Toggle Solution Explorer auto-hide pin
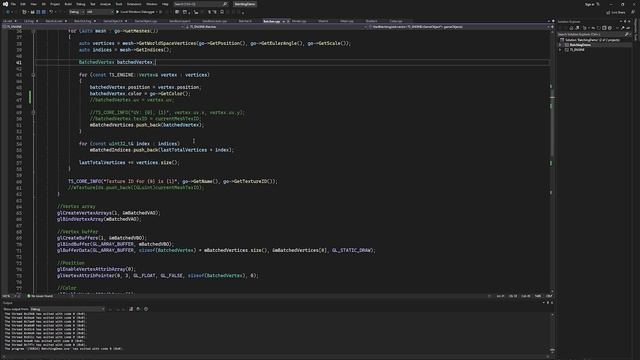This screenshot has height=360, width=640. click(625, 22)
